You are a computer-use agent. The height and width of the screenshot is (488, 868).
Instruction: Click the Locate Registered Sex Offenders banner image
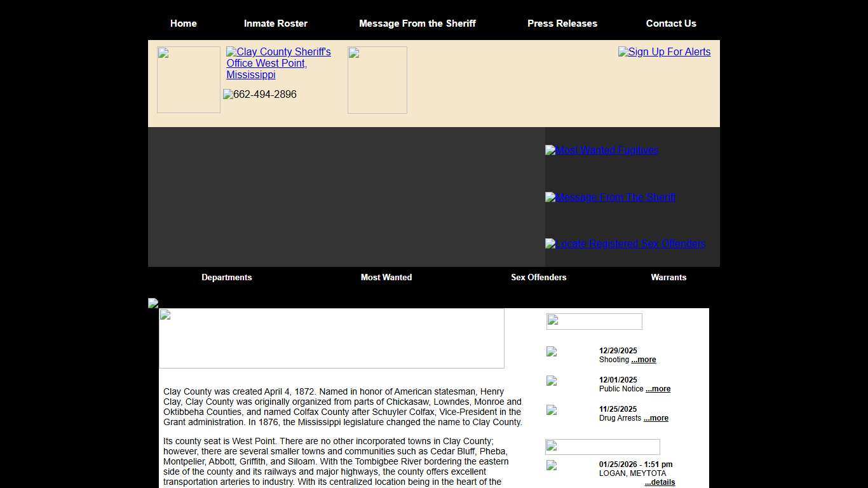[625, 244]
